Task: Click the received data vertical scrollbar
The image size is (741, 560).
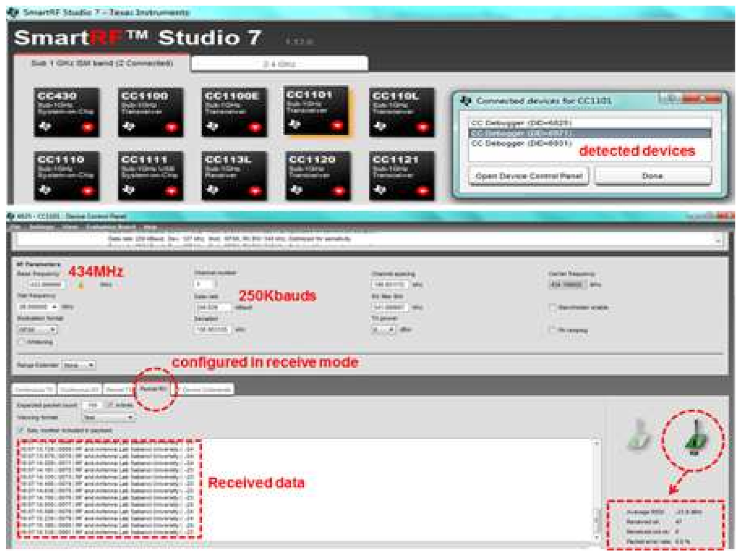Action: click(x=596, y=489)
